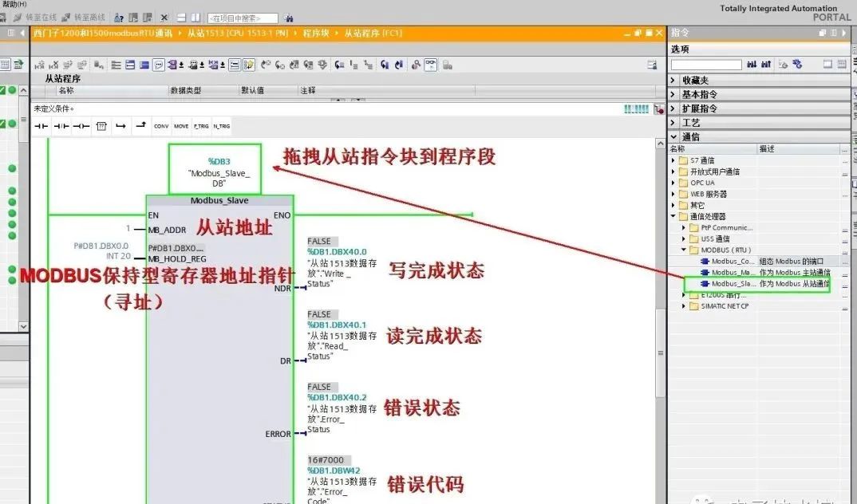The height and width of the screenshot is (504, 857).
Task: Click the binoculars search icon
Action: click(x=289, y=18)
